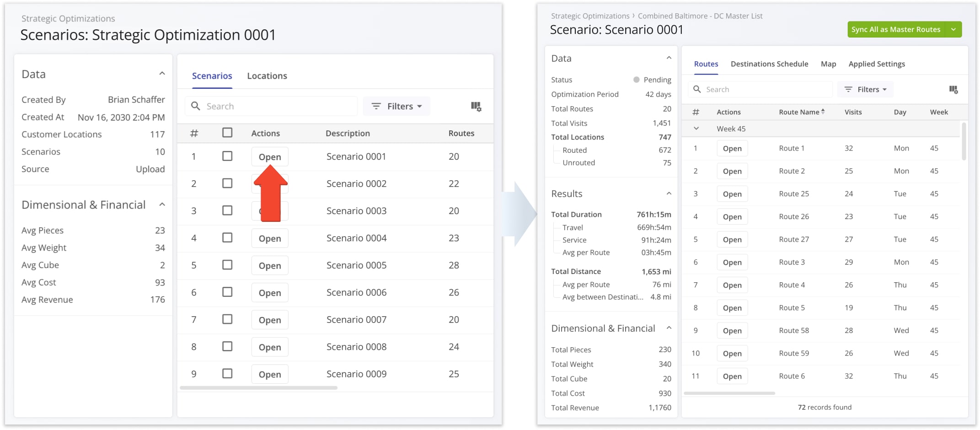This screenshot has width=980, height=430.
Task: Click the sort arrows on the Route Name column
Action: (824, 111)
